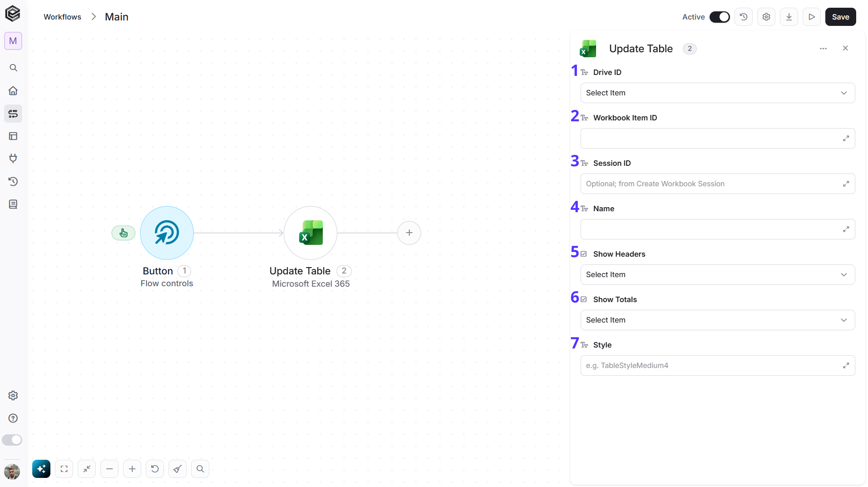Add a step with the plus node
Screen dimensions: 868x487
(x=409, y=233)
